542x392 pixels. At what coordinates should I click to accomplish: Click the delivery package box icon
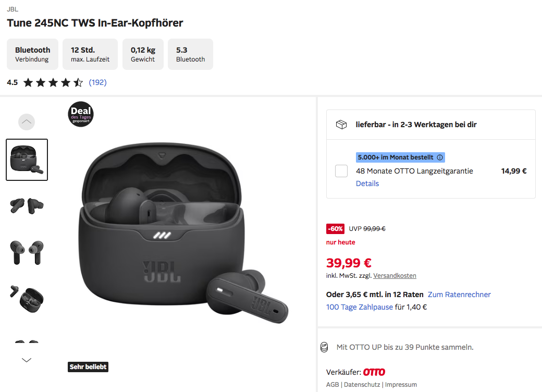point(341,125)
